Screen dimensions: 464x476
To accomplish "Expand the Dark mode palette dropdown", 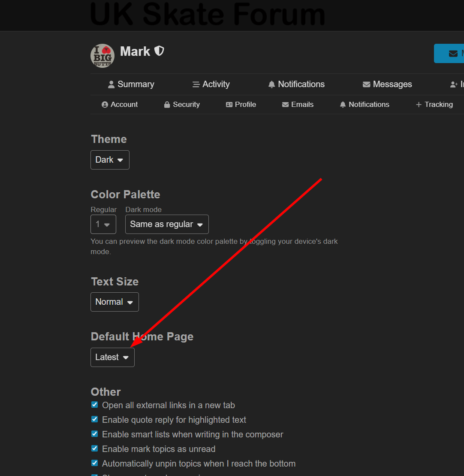I will coord(167,224).
